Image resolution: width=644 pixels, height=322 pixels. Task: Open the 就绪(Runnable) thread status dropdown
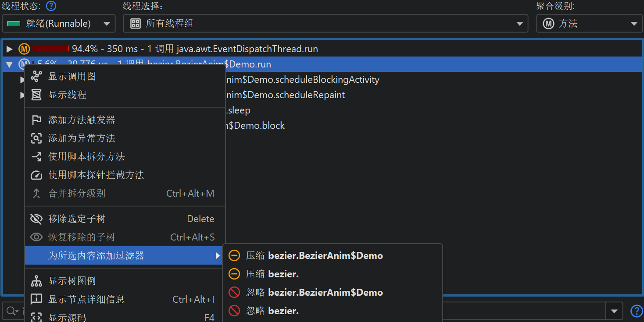coord(59,24)
